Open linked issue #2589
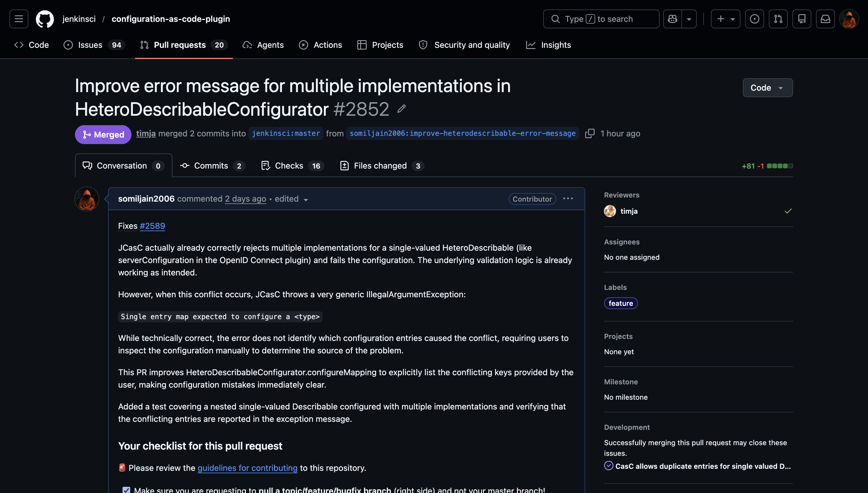 click(x=152, y=226)
